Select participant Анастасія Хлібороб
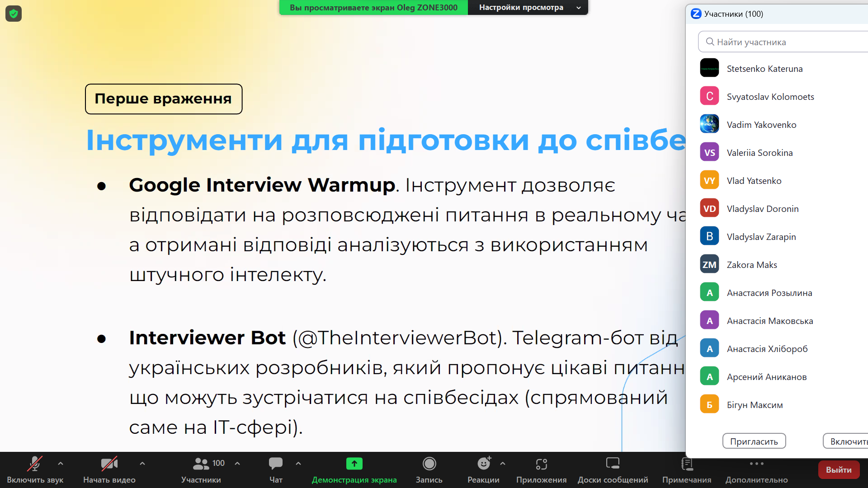Screen dimensions: 868x488 [777, 349]
